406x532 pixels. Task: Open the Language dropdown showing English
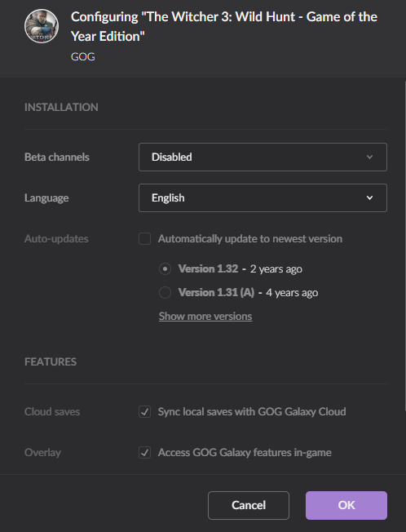pos(263,197)
